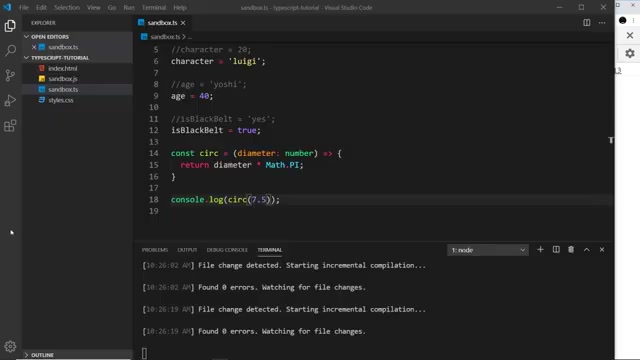Click line number 14 in the gutter
Image resolution: width=640 pixels, height=360 pixels.
[x=153, y=153]
